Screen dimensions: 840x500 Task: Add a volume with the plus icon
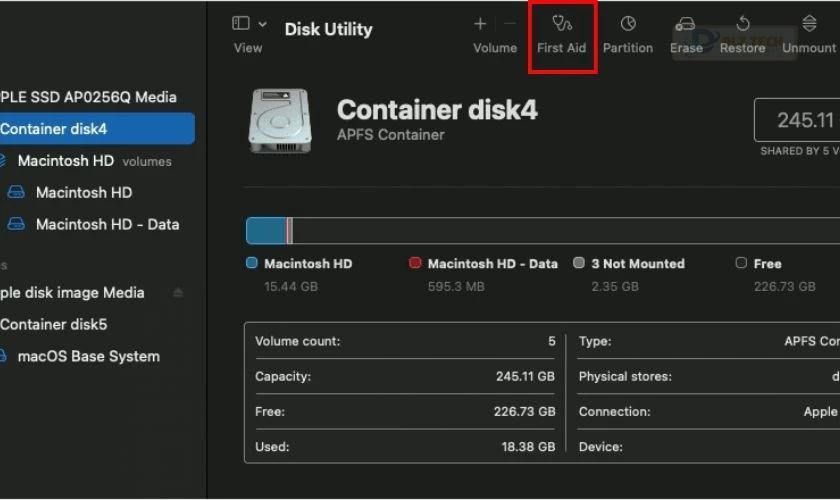(x=480, y=24)
